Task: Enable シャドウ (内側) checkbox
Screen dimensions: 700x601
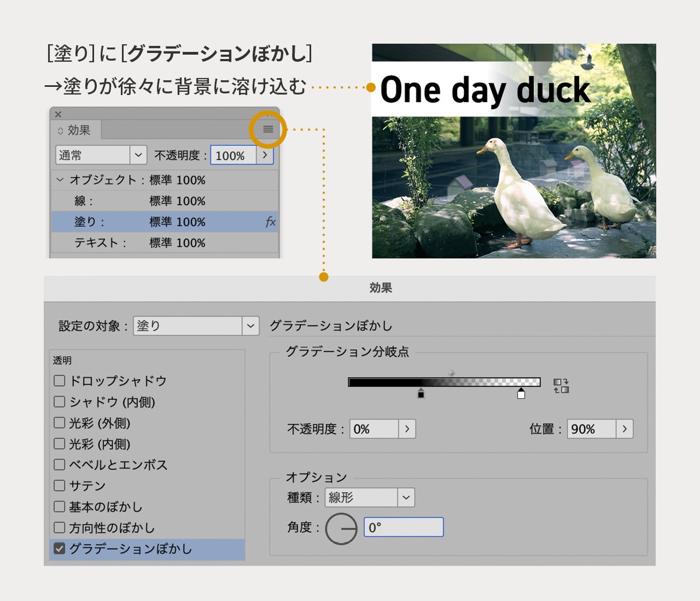Action: point(60,402)
